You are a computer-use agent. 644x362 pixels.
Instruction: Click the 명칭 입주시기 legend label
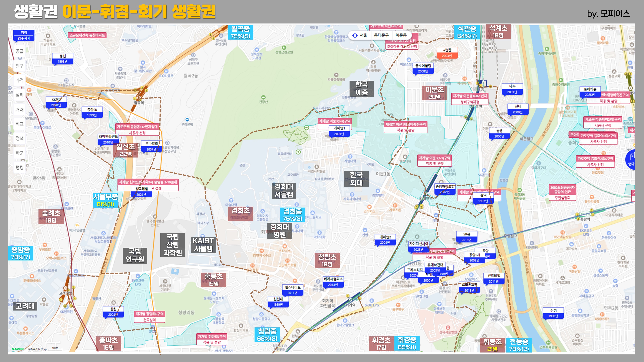pyautogui.click(x=24, y=35)
